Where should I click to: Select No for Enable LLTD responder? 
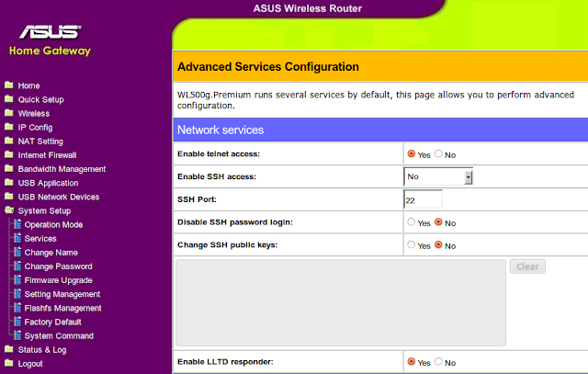pos(438,362)
